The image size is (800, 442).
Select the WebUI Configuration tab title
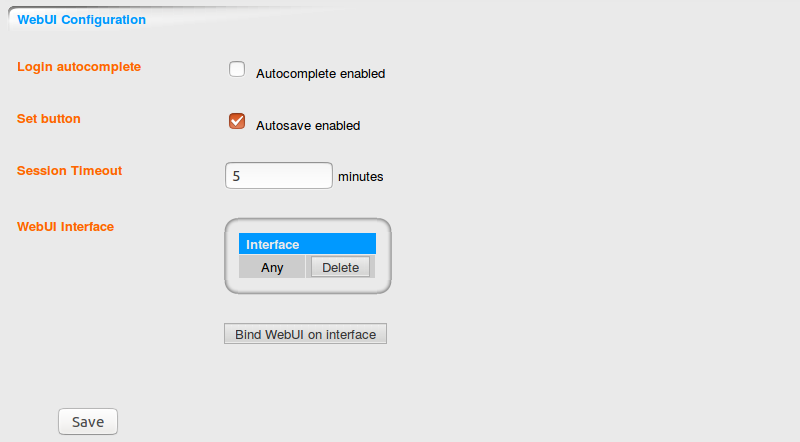(x=81, y=19)
